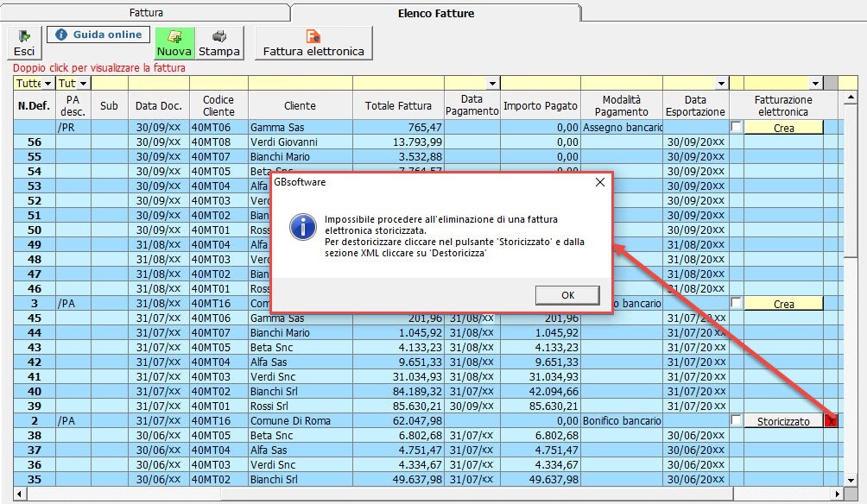Click the vertical scrollbar down arrow

tap(851, 480)
